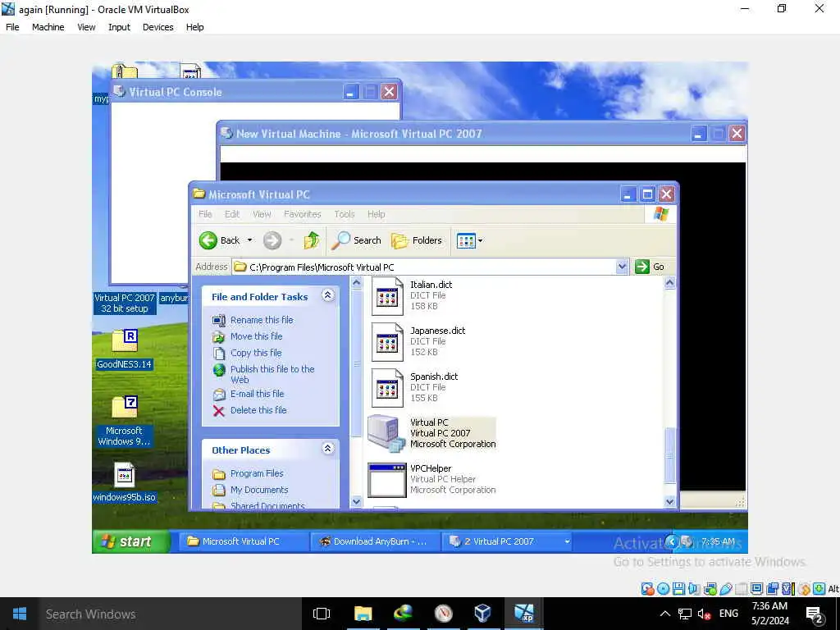Open the Explorer Favorites menu
The image size is (840, 630).
302,214
